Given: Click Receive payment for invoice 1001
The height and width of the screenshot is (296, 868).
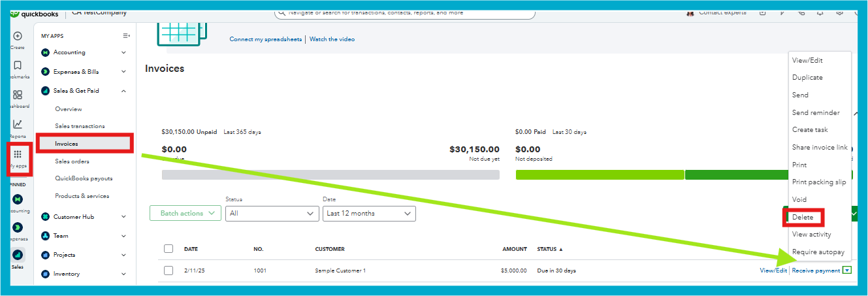Looking at the screenshot, I should (x=816, y=271).
